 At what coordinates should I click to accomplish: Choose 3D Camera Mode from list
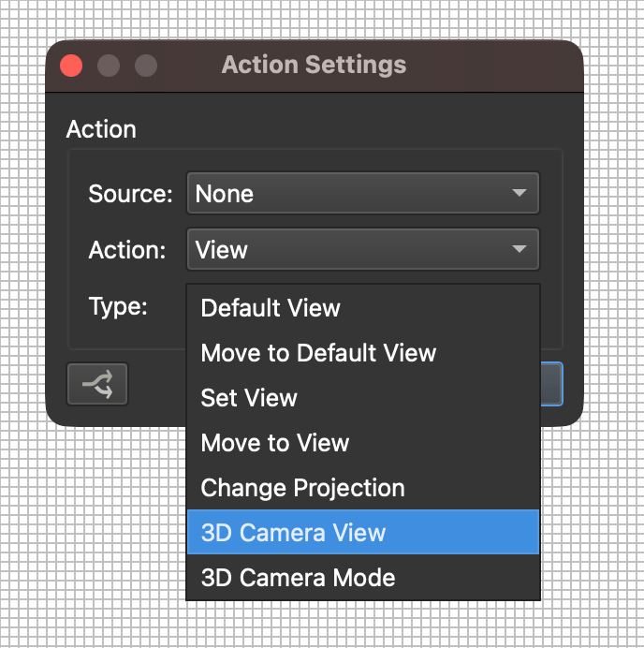tap(298, 578)
